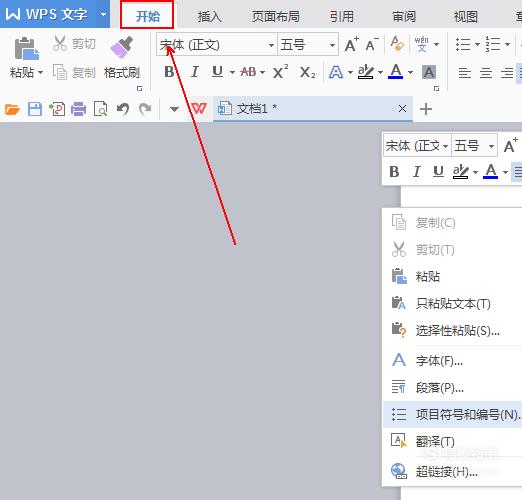522x500 pixels.
Task: Toggle superscript formatting
Action: click(280, 72)
